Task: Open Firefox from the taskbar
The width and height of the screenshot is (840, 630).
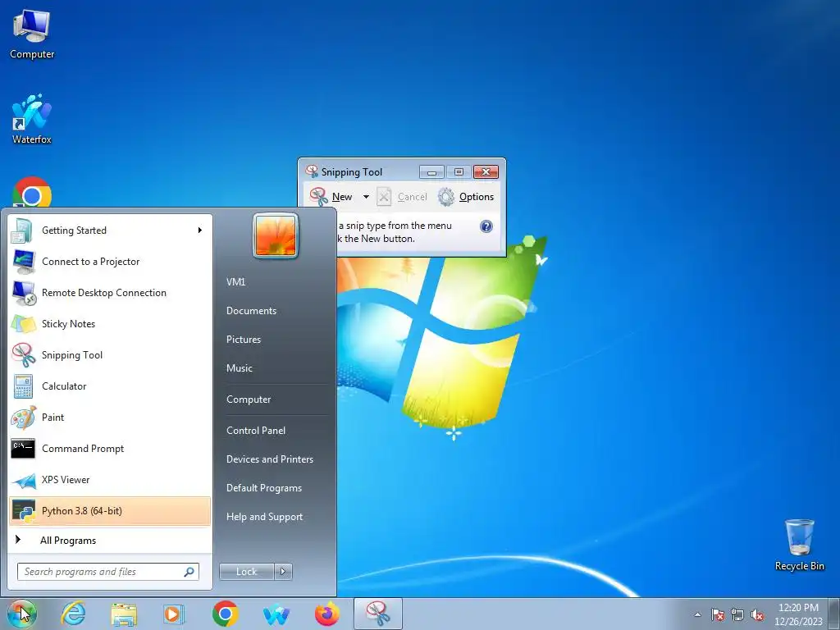Action: pos(326,614)
